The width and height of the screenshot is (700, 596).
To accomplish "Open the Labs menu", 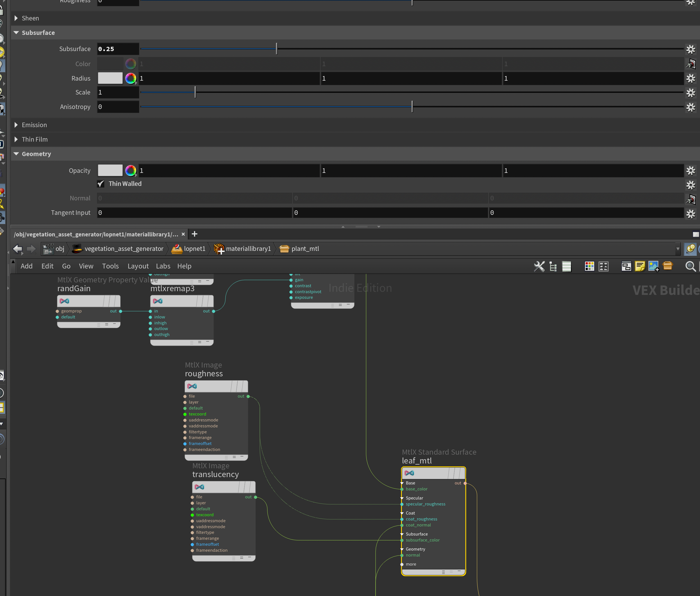I will click(163, 266).
